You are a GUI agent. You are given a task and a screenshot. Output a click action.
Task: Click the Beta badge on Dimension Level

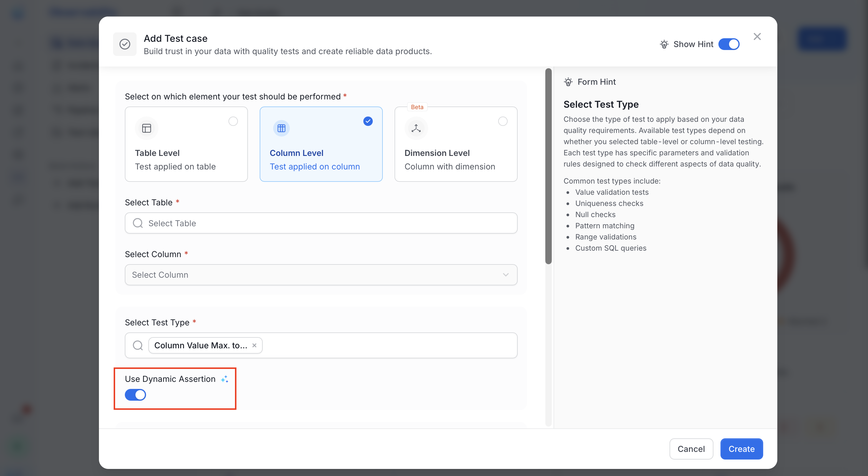pyautogui.click(x=417, y=107)
